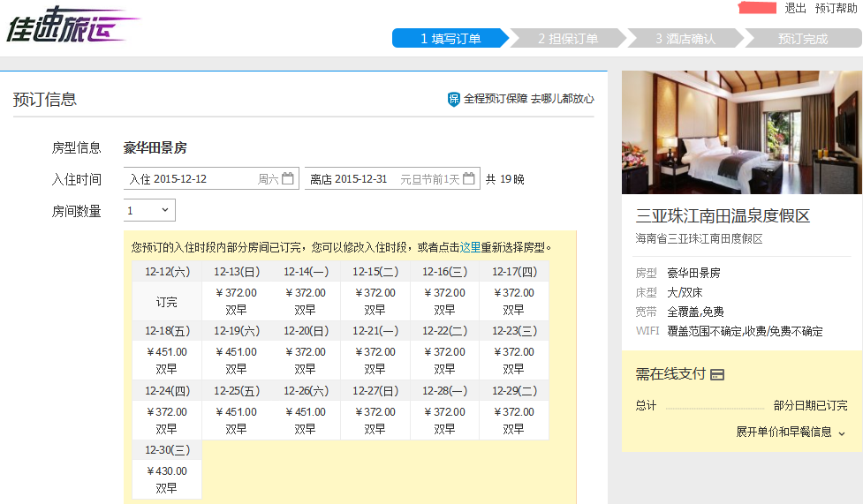Open the check-out date calendar icon
Screen dimensions: 863x504
coord(469,179)
